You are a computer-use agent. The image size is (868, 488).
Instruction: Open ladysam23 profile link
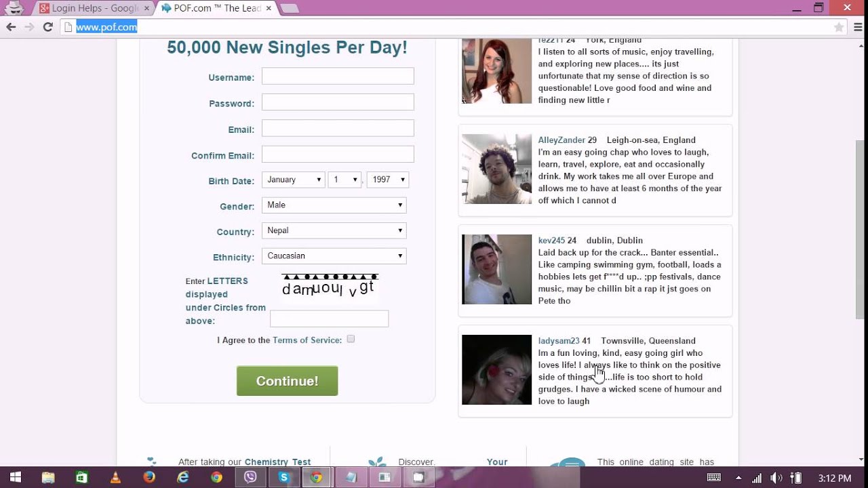[x=559, y=341]
